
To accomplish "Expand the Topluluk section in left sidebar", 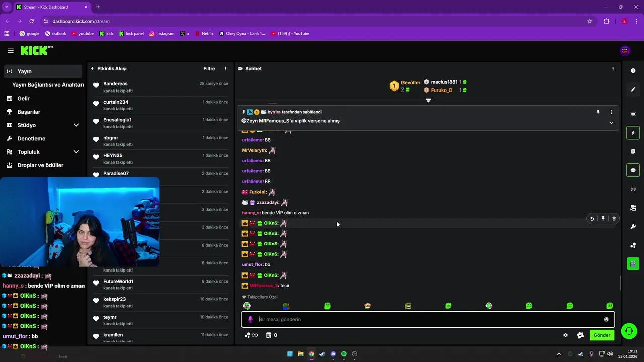I will 76,152.
